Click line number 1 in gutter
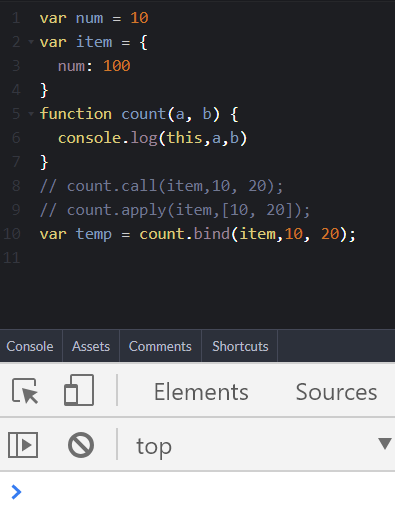The image size is (395, 532). click(x=16, y=18)
